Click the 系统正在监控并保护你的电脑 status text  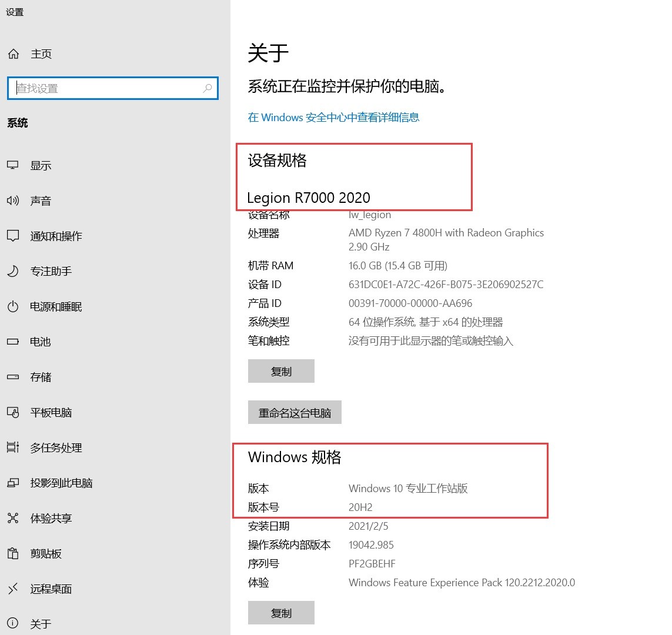(x=347, y=86)
